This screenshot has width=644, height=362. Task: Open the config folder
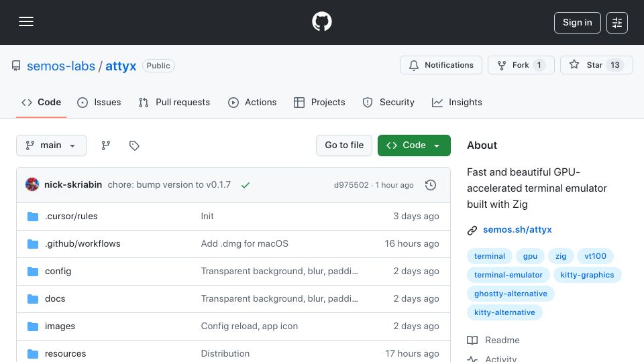(58, 271)
